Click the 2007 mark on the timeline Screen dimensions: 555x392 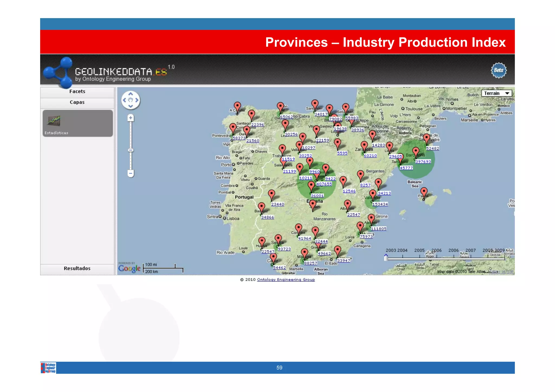(471, 251)
